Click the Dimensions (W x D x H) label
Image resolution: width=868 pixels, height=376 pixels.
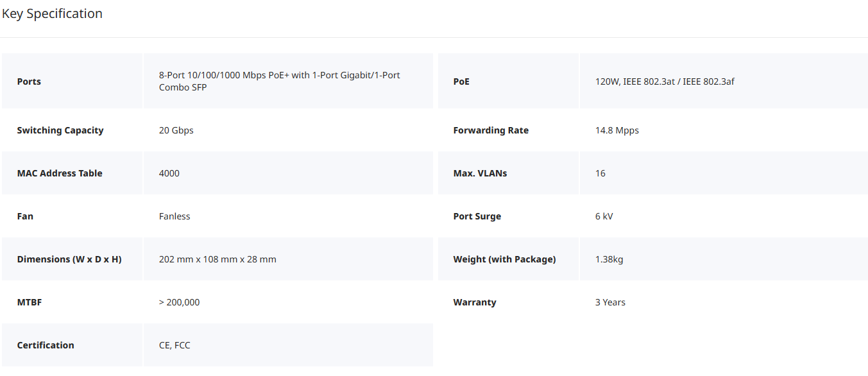(69, 259)
